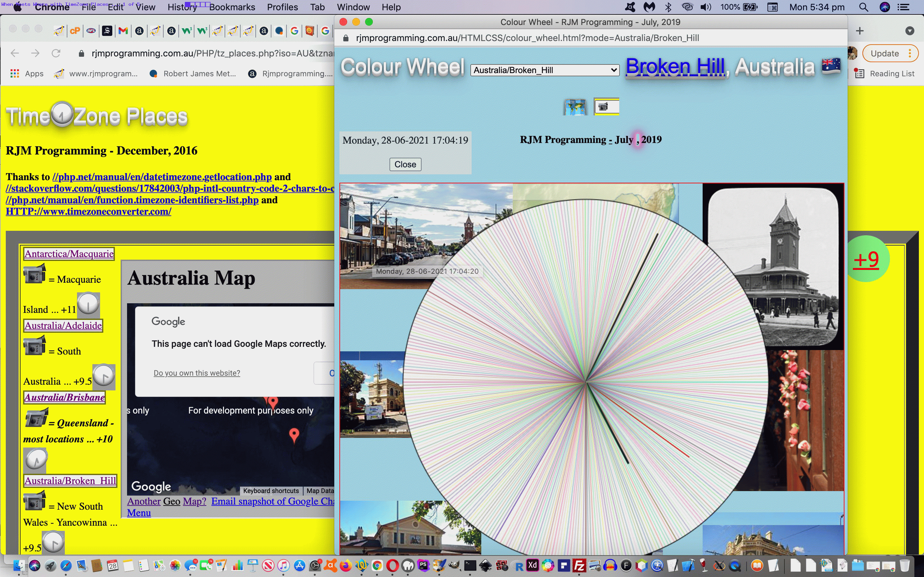This screenshot has width=924, height=577.
Task: Toggle Google Maps ownership confirmation
Action: coord(197,373)
